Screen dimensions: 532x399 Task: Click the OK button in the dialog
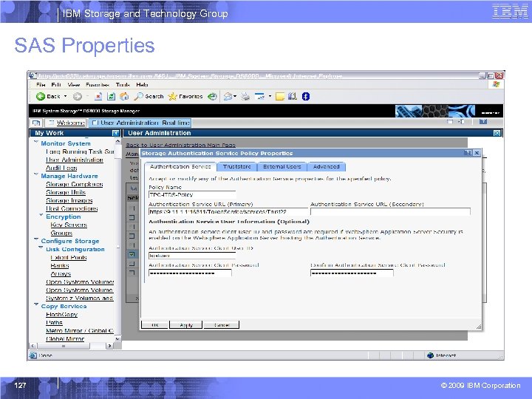pos(154,325)
